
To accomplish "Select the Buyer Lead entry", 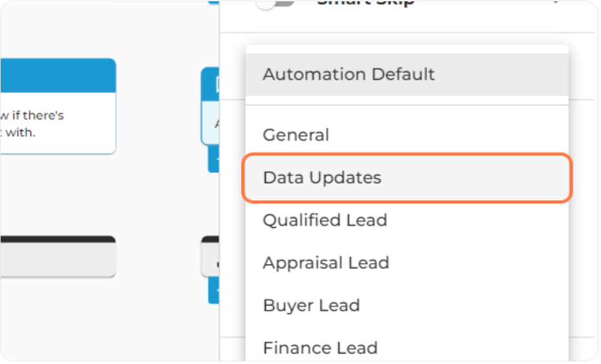I will [406, 305].
